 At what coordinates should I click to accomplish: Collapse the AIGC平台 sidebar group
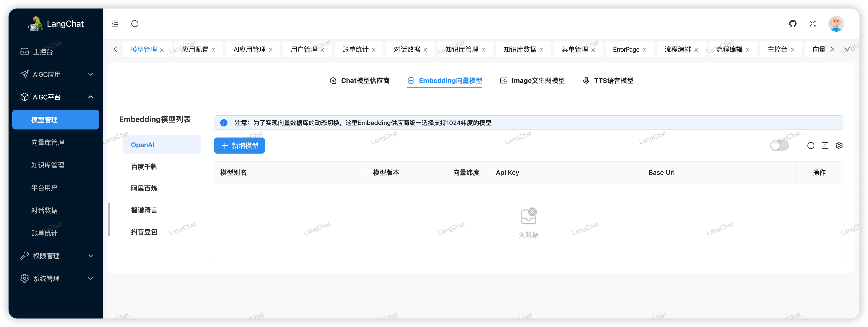tap(56, 97)
